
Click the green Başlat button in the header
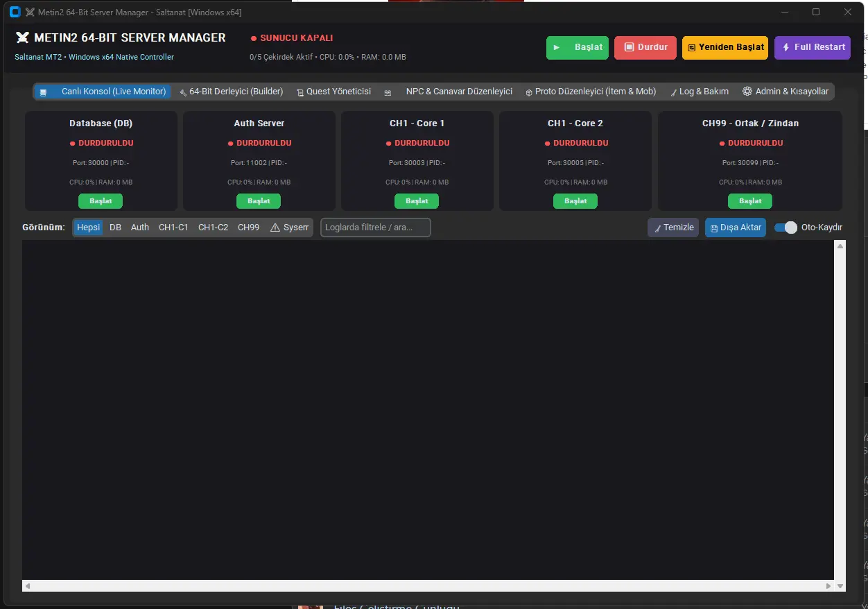tap(578, 47)
